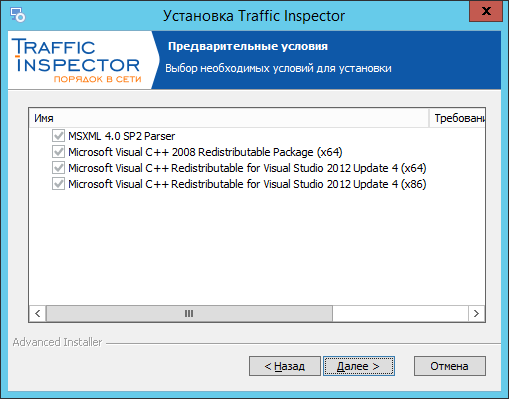Viewport: 509px width, 399px height.
Task: Toggle Visual Studio 2012 Update 4 (x64) checkbox
Action: pos(58,168)
